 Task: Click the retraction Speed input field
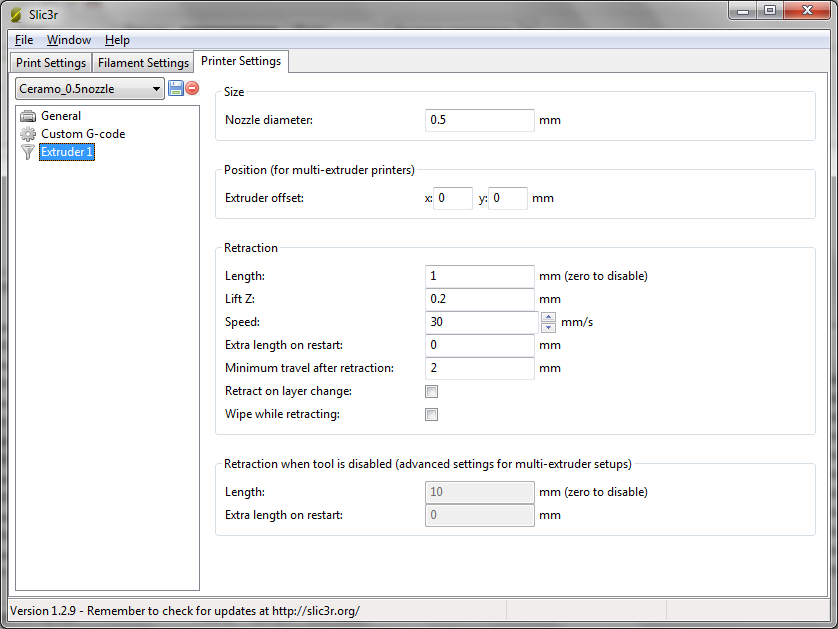482,322
